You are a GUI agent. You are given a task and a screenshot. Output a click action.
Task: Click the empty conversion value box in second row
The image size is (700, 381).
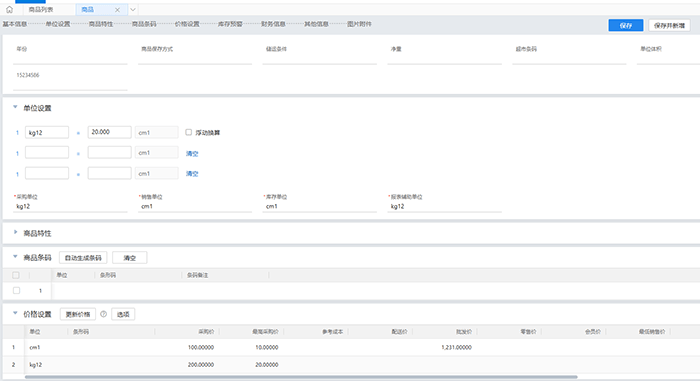109,153
